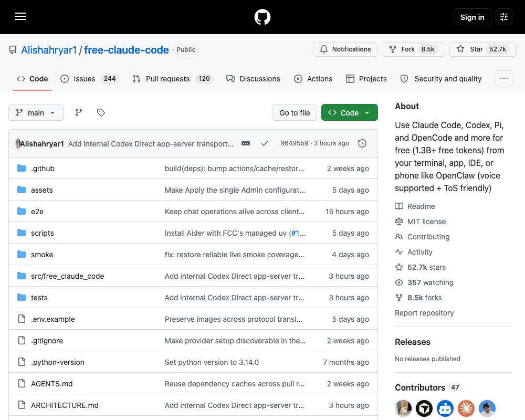Viewport: 525px width, 420px height.
Task: Fork the free-claude-code repository
Action: [413, 49]
